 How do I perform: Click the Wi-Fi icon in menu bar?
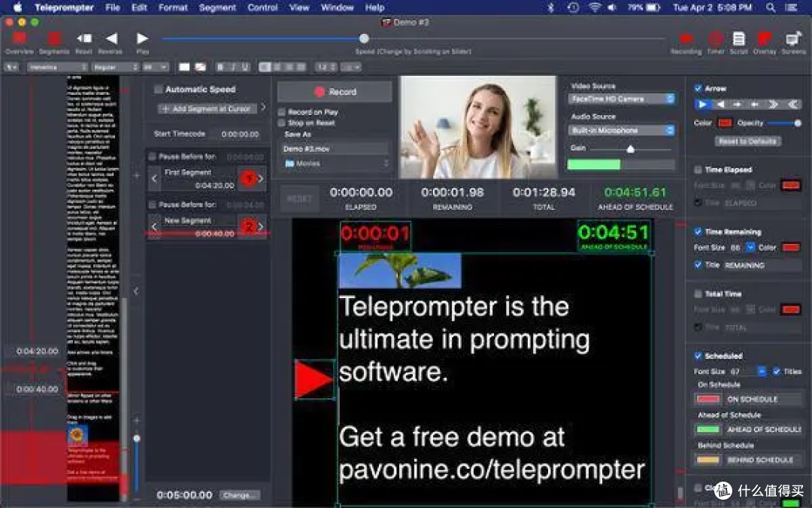595,8
